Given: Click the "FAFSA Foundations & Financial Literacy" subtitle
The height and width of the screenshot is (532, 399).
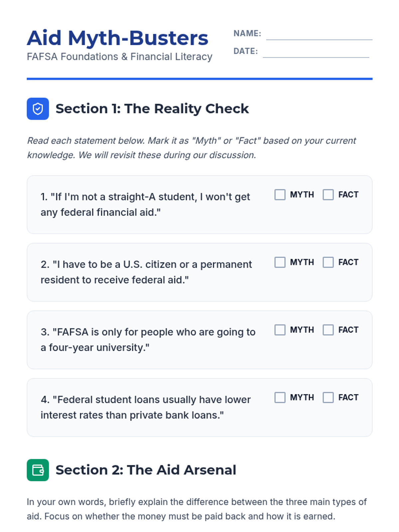Looking at the screenshot, I should coord(119,57).
